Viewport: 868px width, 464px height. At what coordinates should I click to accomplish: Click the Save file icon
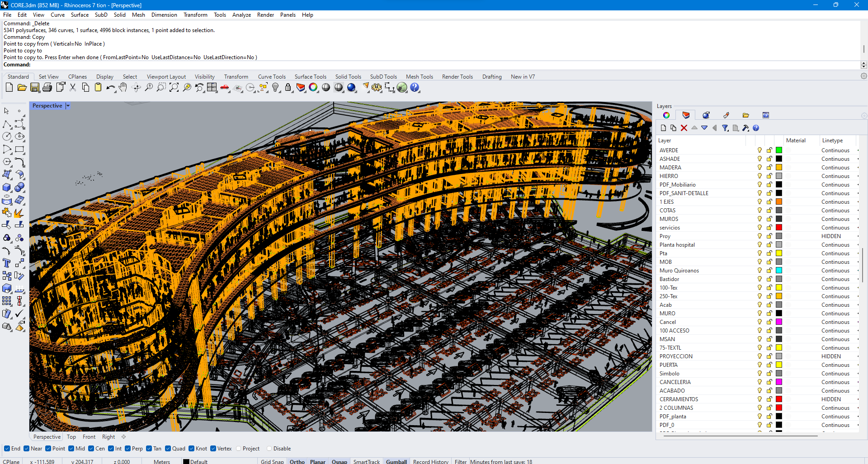[x=35, y=88]
